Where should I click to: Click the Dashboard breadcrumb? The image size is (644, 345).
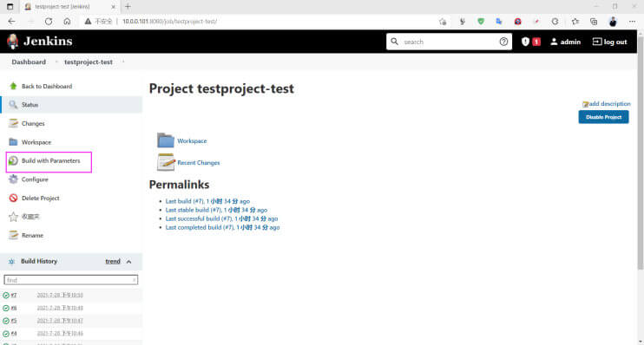[29, 62]
